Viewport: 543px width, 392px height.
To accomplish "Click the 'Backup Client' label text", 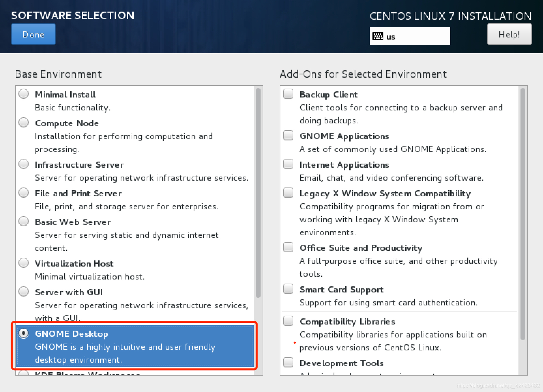I will point(329,94).
